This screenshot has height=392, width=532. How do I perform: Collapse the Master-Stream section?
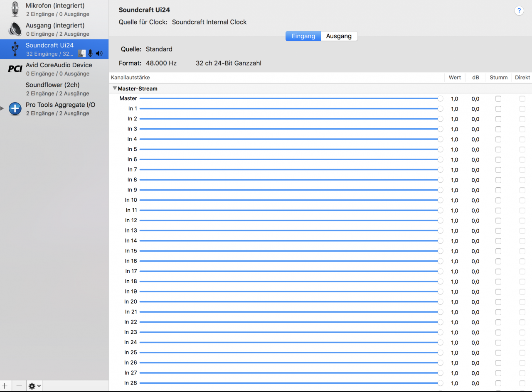coord(115,88)
